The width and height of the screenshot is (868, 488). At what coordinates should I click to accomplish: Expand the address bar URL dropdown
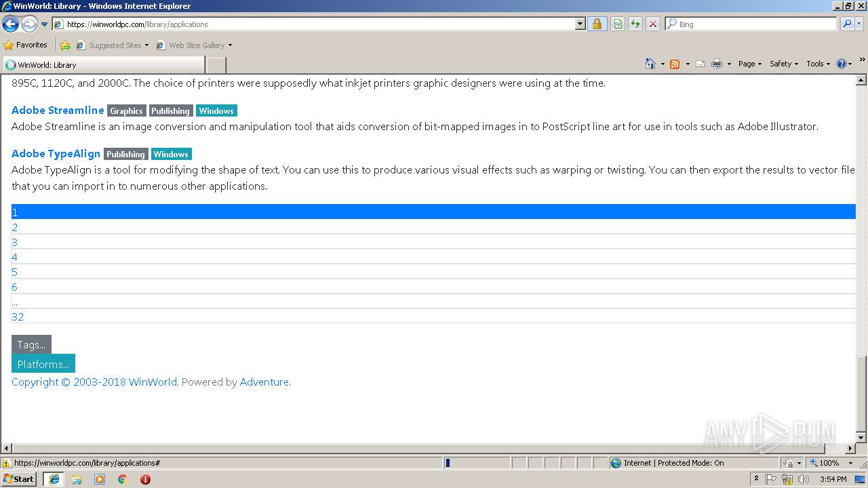point(580,24)
